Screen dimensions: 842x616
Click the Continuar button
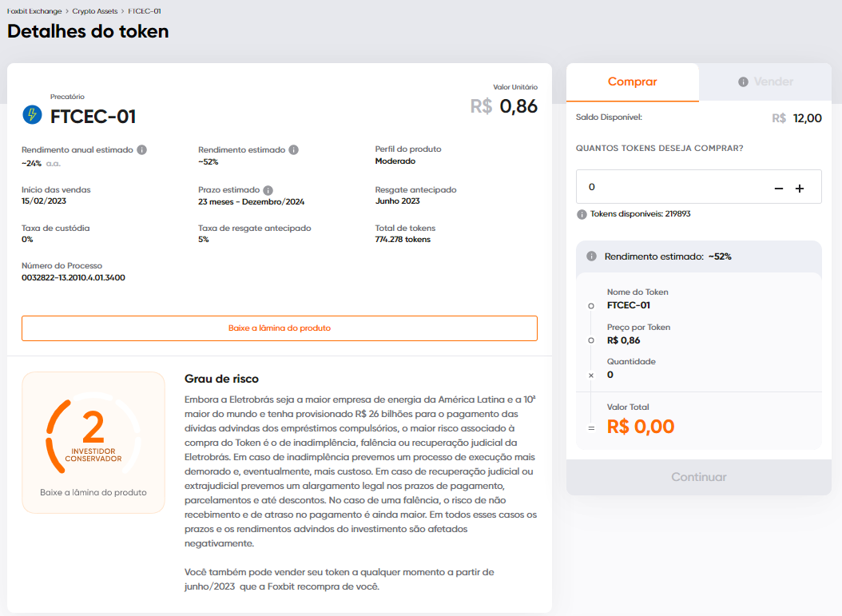(699, 477)
